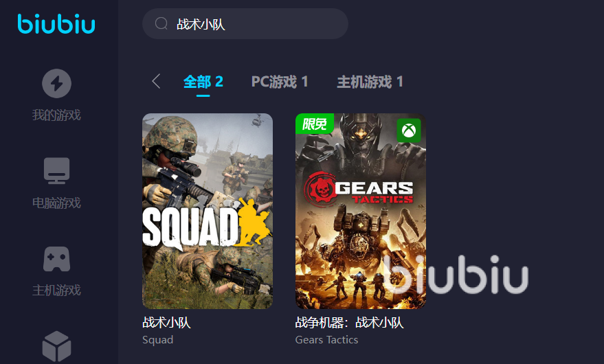Click the 战争机器：战术小队 game title
The image size is (604, 364).
349,322
